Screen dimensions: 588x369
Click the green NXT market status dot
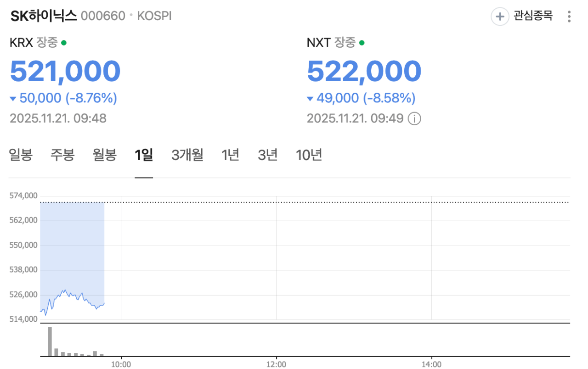point(362,43)
